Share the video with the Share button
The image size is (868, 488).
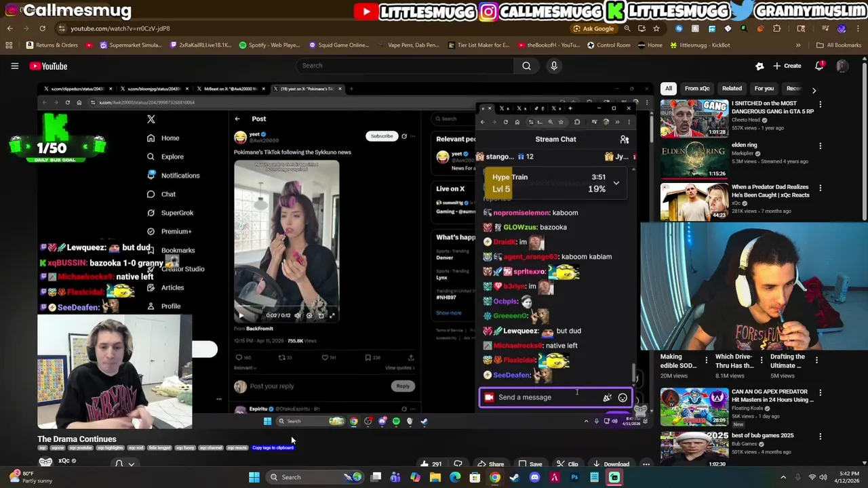pos(490,464)
